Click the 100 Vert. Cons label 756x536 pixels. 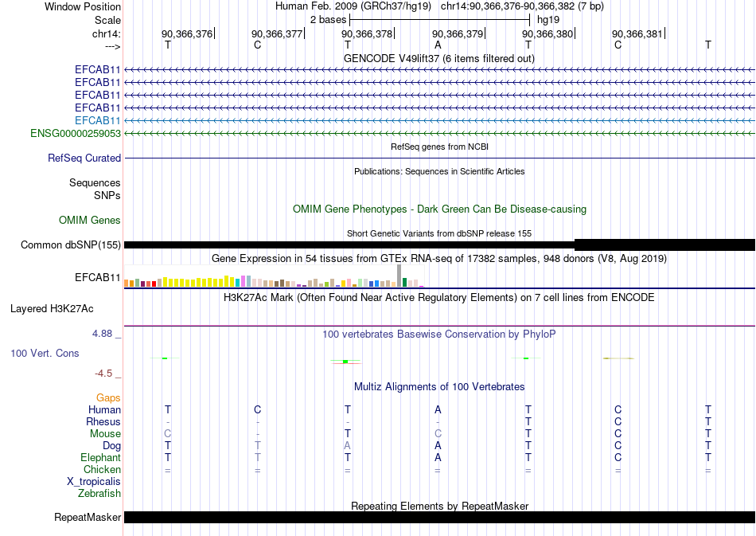[x=45, y=353]
